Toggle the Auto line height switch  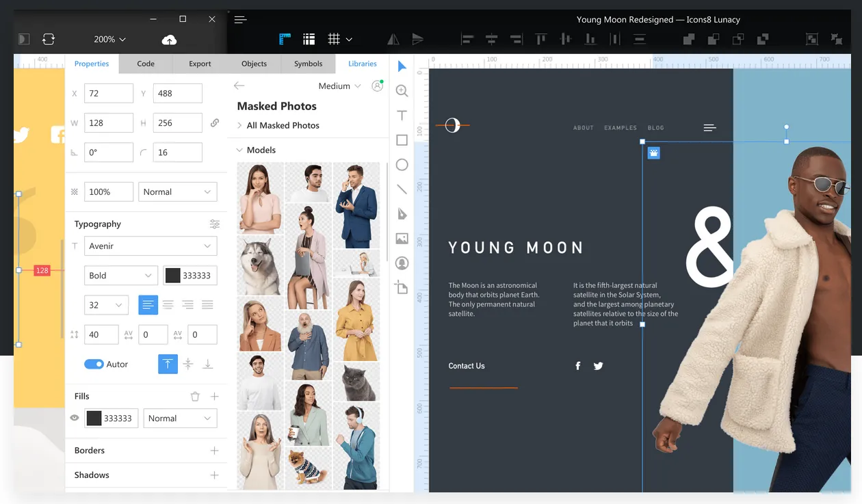94,364
